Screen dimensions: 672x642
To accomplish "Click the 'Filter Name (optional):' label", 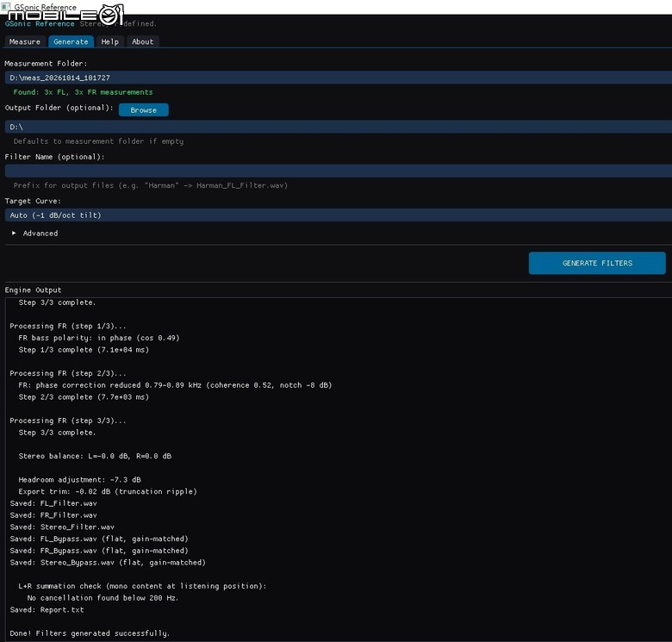I will point(54,157).
